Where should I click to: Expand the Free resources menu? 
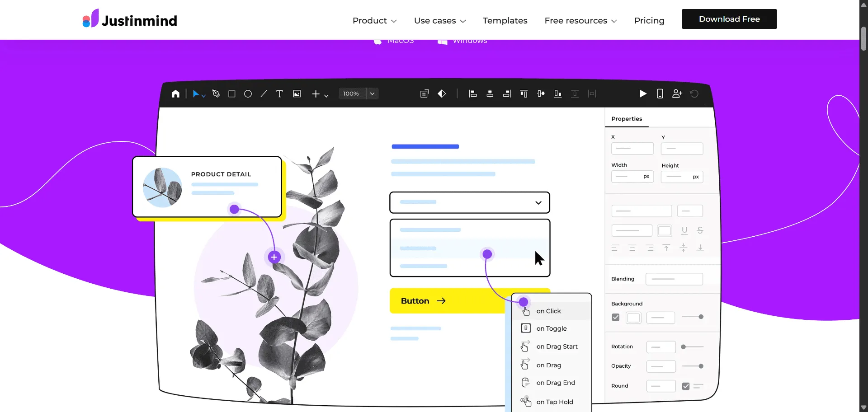coord(580,21)
